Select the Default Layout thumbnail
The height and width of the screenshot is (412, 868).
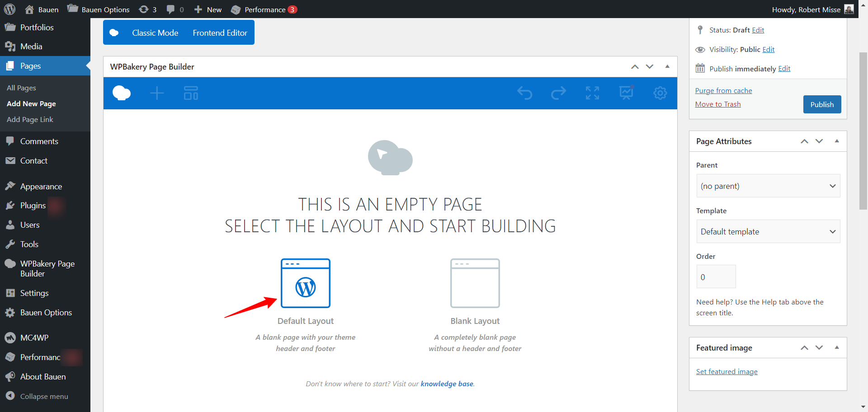pos(306,283)
